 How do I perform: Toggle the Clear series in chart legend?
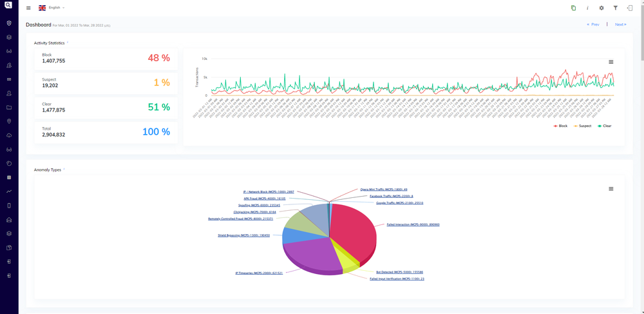click(x=604, y=126)
